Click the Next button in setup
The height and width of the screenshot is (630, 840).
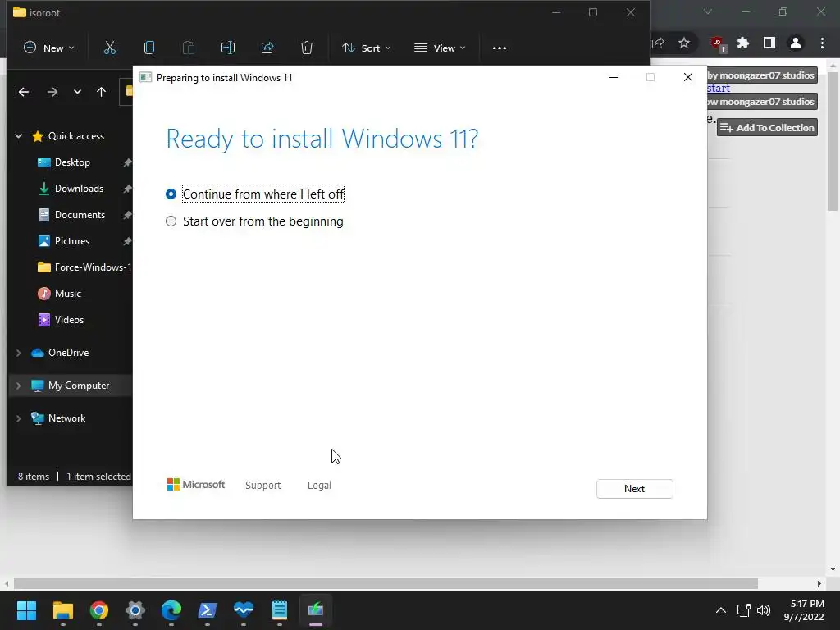click(x=634, y=489)
